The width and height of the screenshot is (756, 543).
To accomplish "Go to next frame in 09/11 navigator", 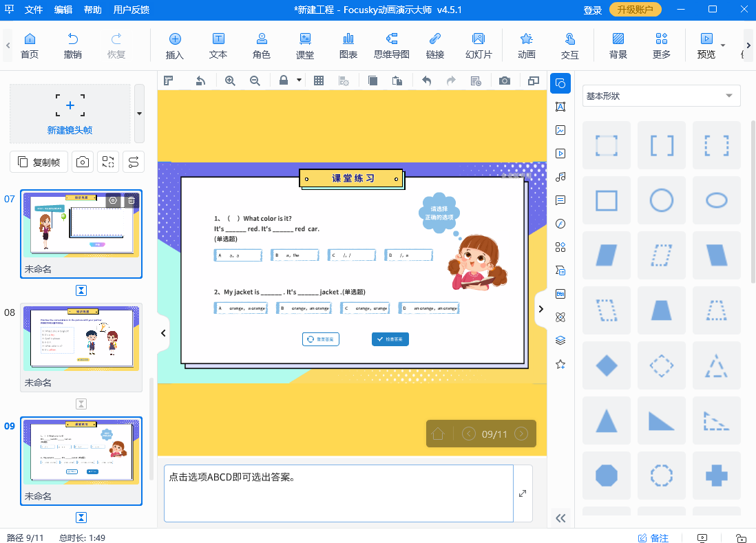I will tap(521, 434).
